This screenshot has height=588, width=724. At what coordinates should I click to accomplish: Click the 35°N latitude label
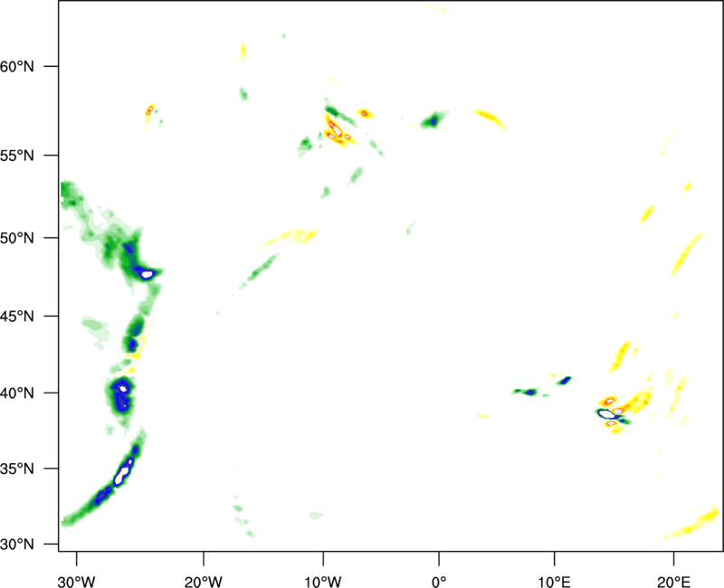[x=17, y=469]
